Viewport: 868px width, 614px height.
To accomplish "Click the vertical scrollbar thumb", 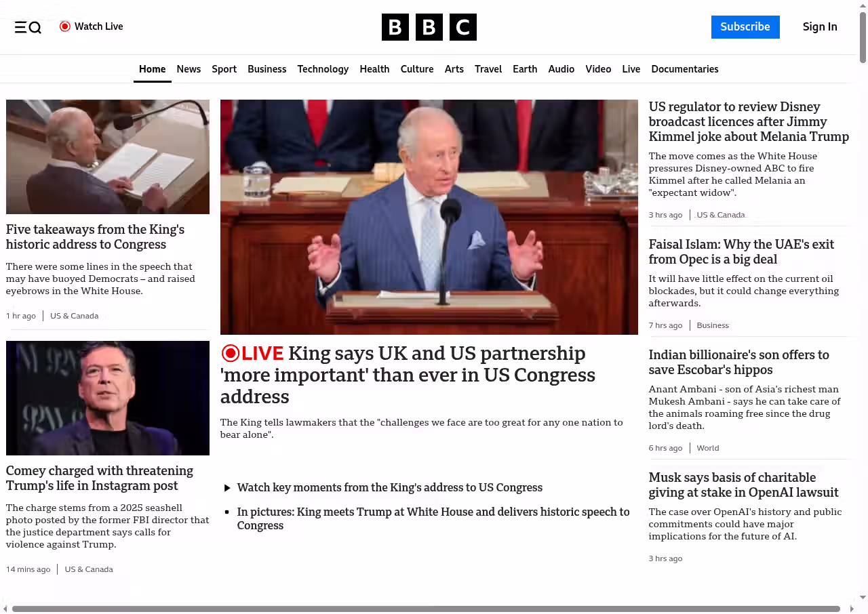I will [x=863, y=37].
